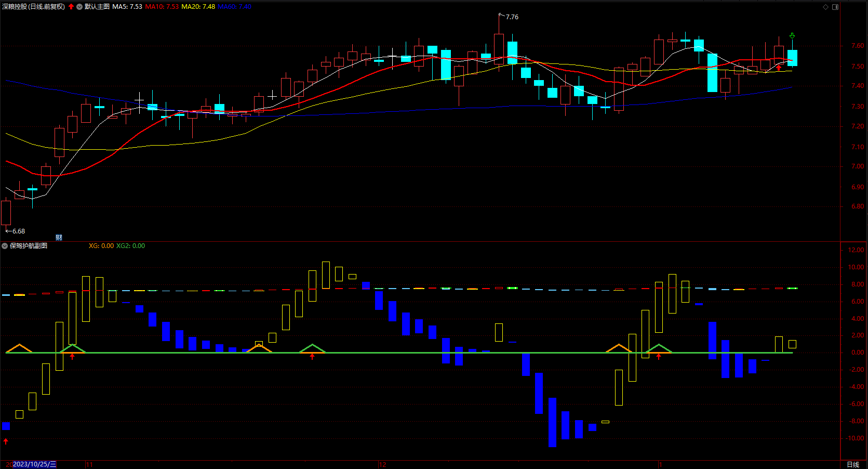Image resolution: width=868 pixels, height=469 pixels.
Task: Click the 保驾护航副图 indicator name
Action: pos(29,246)
